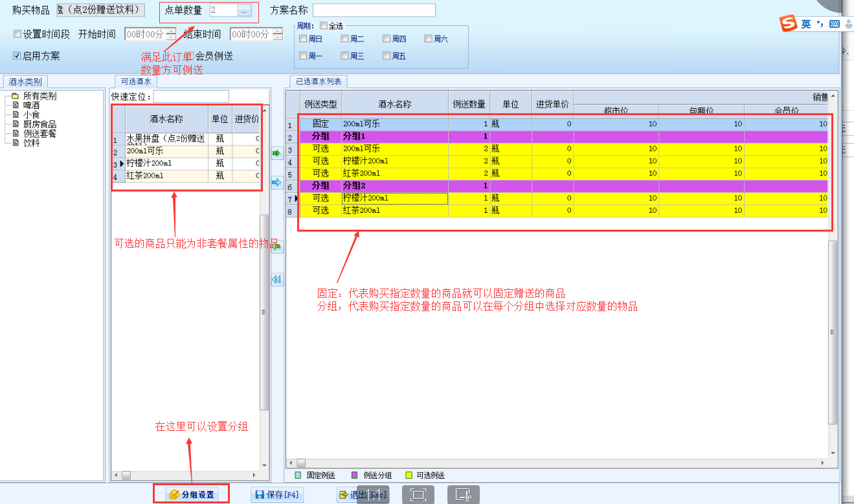
Task: Select the 厨房食品 category
Action: (40, 124)
